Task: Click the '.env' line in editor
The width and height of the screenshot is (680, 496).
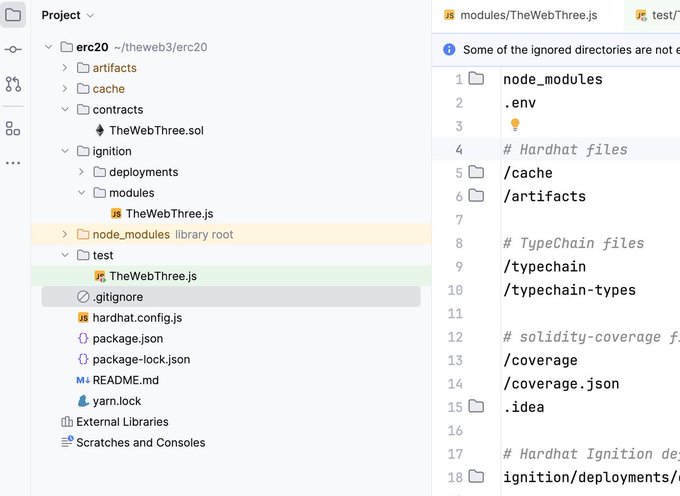Action: [x=519, y=103]
